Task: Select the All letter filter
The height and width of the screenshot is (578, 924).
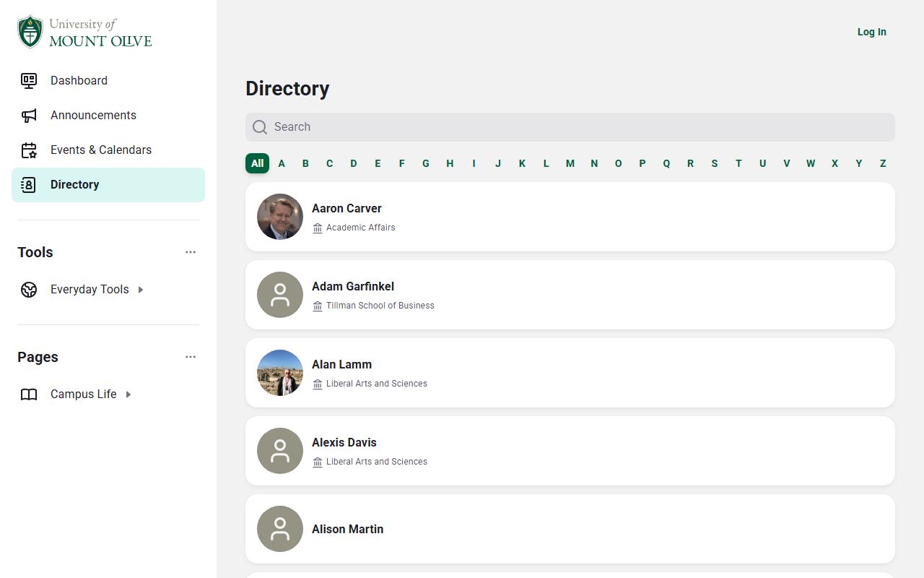Action: 258,163
